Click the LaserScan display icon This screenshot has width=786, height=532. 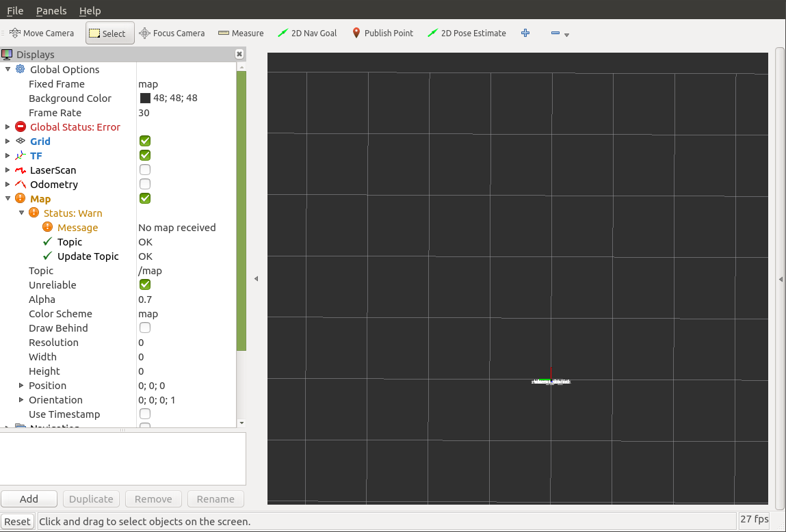(x=21, y=170)
